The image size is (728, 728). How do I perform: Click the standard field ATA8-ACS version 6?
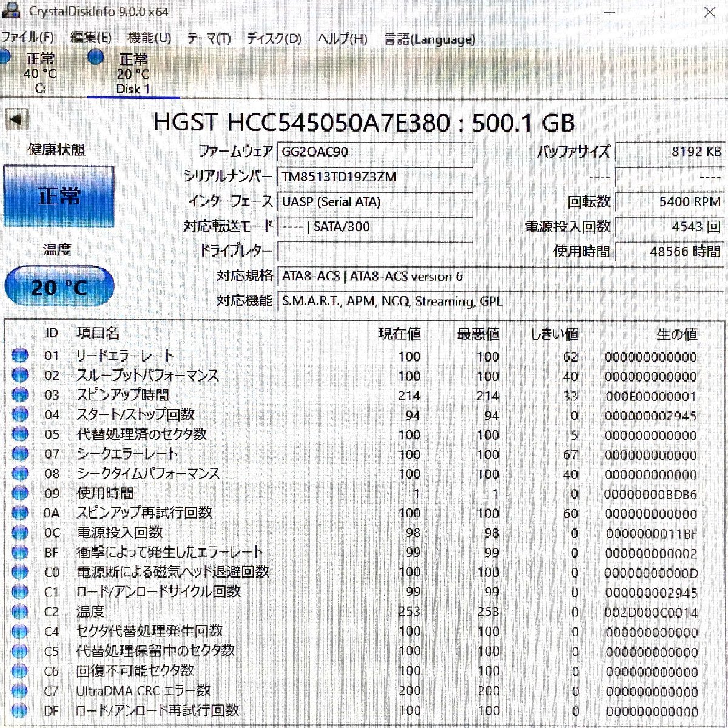(501, 276)
